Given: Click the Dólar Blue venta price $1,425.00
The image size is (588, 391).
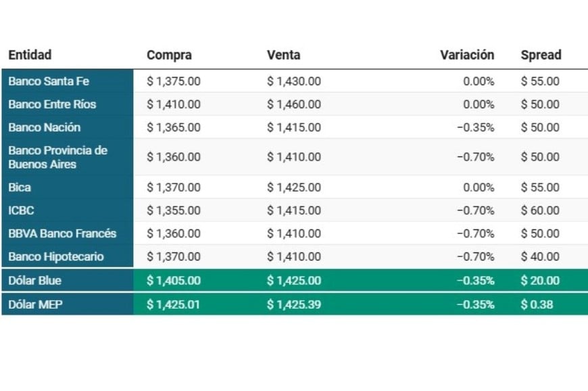Looking at the screenshot, I should click(x=293, y=280).
